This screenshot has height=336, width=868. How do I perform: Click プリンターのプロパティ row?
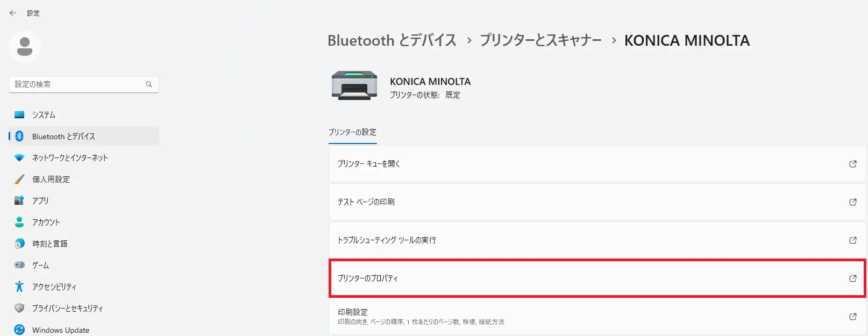[x=597, y=278]
